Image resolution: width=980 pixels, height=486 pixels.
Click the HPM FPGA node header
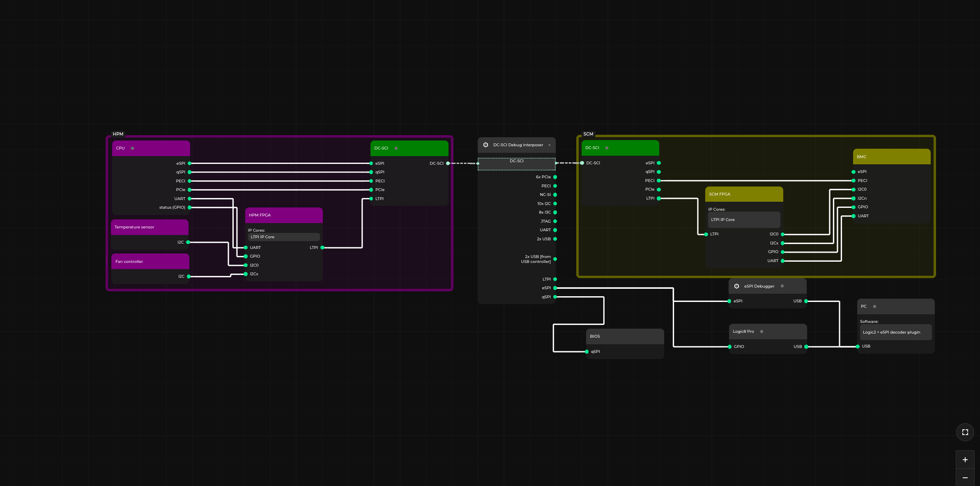284,215
